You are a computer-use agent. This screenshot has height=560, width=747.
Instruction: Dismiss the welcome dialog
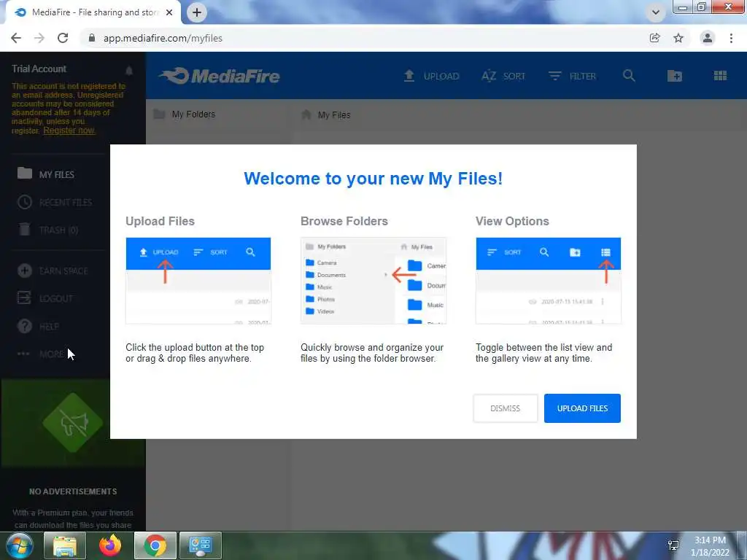[x=505, y=408]
